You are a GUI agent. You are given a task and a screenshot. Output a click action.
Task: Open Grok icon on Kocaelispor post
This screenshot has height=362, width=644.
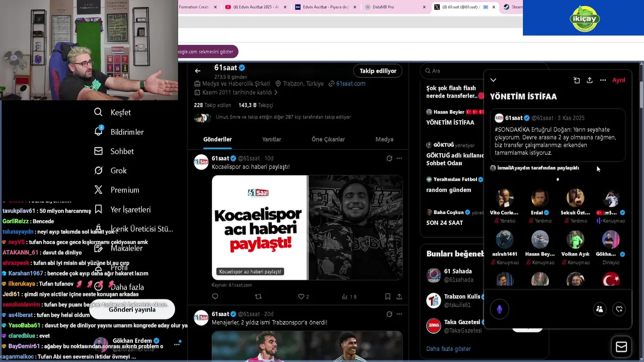tap(389, 158)
